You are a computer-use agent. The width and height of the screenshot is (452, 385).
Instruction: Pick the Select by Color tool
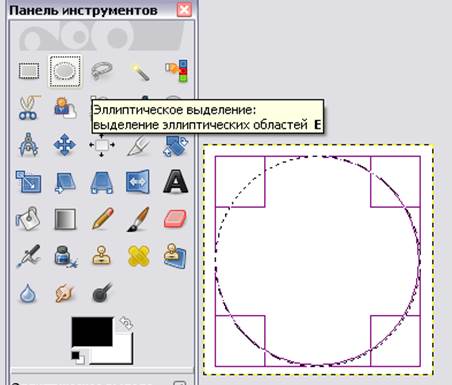coord(176,71)
